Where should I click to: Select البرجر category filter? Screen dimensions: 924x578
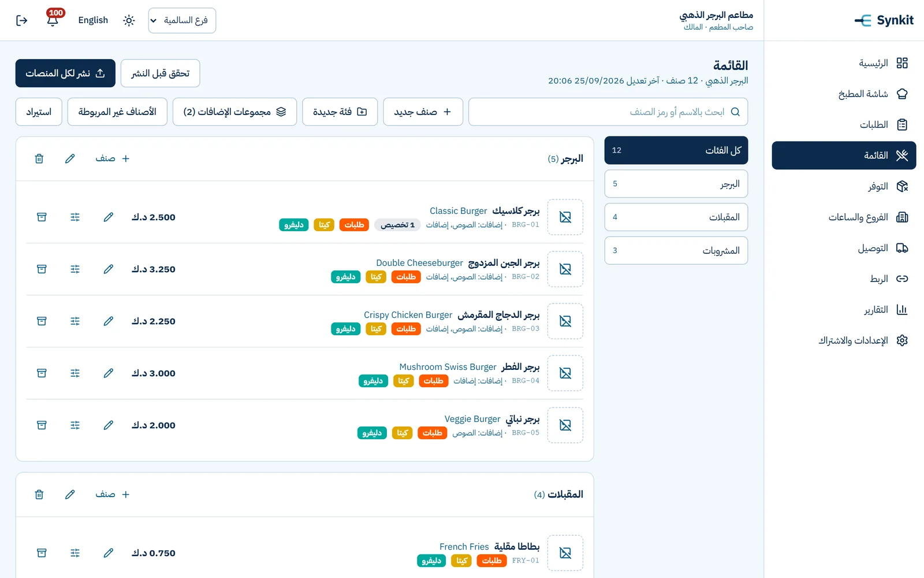[x=676, y=184]
